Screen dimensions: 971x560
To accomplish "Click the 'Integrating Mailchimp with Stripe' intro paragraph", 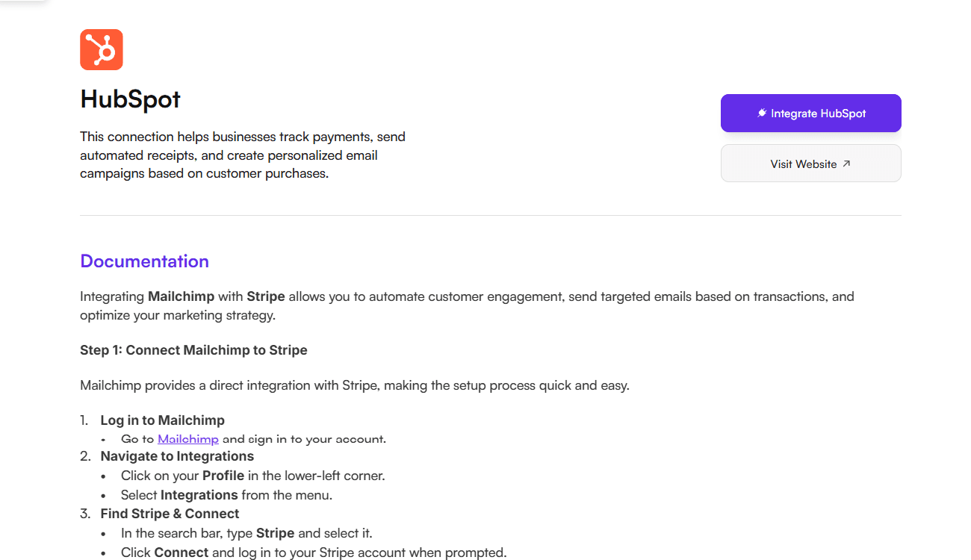I will [x=467, y=305].
